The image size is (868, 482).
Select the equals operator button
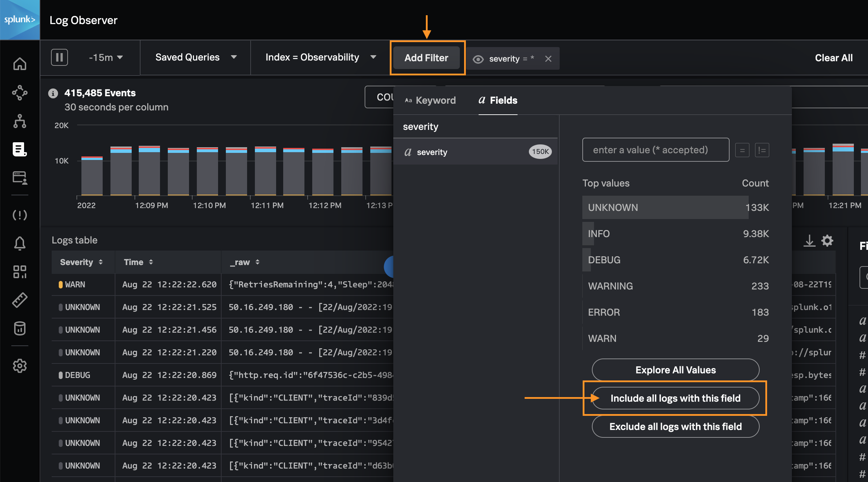[x=742, y=150]
